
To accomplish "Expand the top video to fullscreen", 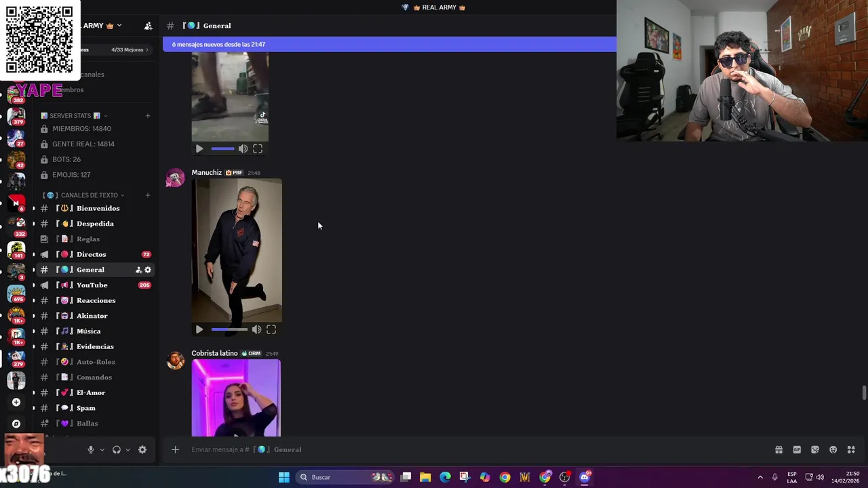I will pyautogui.click(x=258, y=148).
